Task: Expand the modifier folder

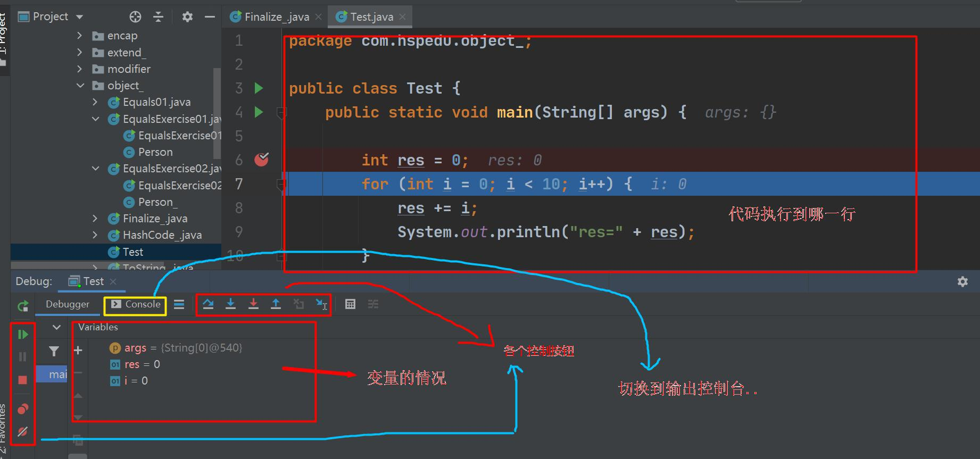Action: pos(80,69)
